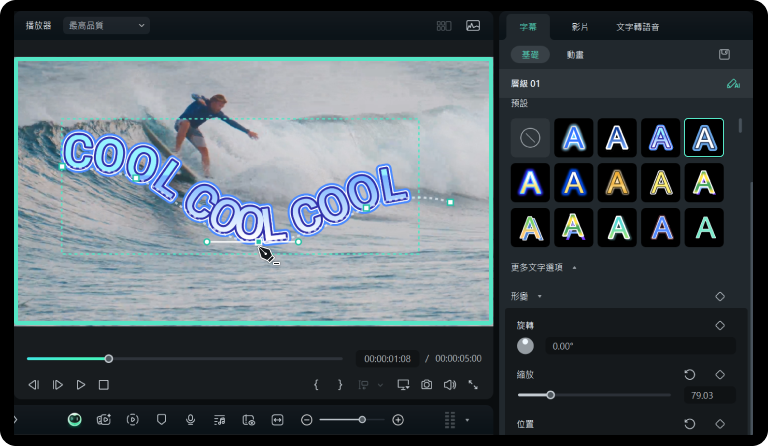
Task: Choose the white A with blue outline preset
Action: pos(617,138)
